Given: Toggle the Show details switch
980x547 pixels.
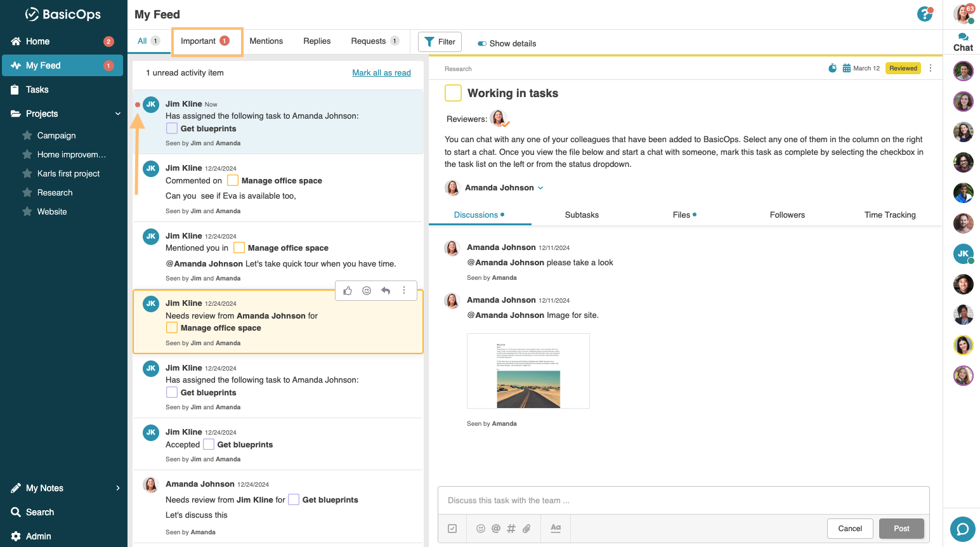Looking at the screenshot, I should [482, 44].
